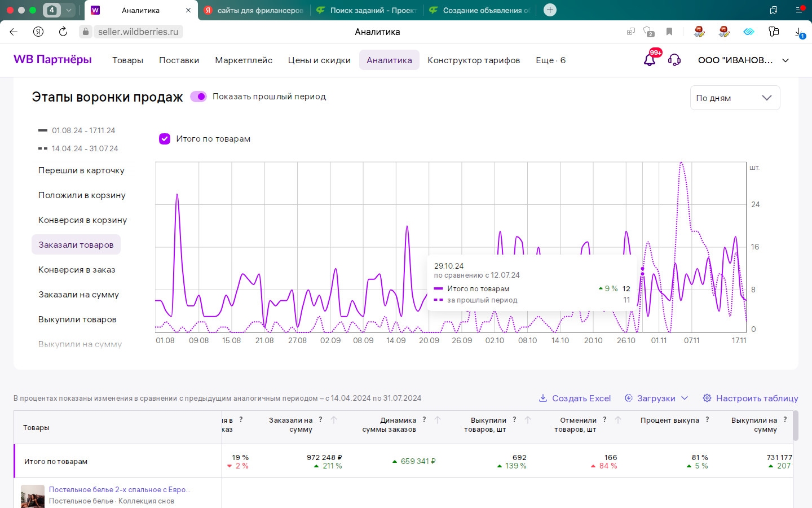812x508 pixels.
Task: Open the Загрузки dropdown
Action: point(656,398)
